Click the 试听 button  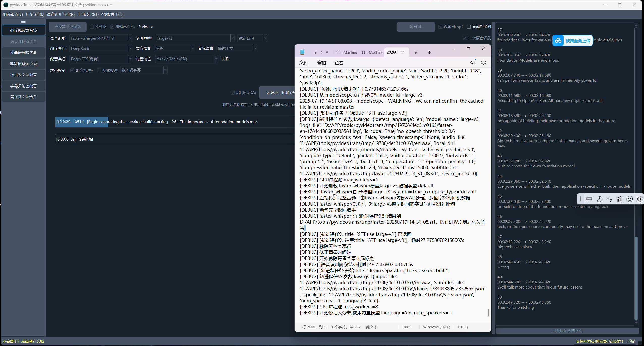tap(225, 59)
